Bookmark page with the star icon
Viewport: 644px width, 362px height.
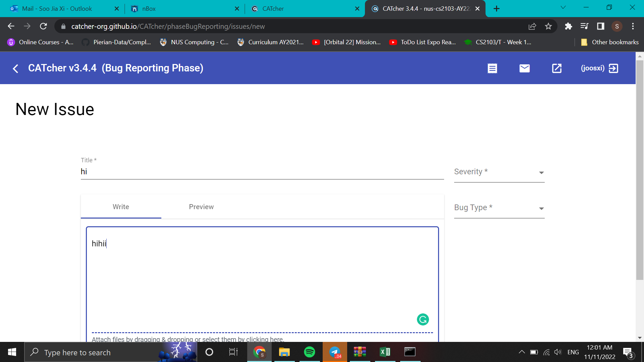tap(548, 26)
